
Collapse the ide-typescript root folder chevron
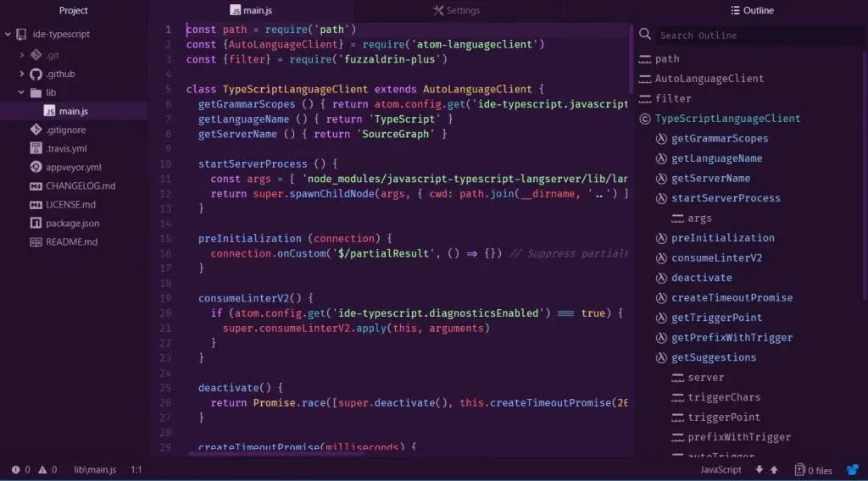8,35
